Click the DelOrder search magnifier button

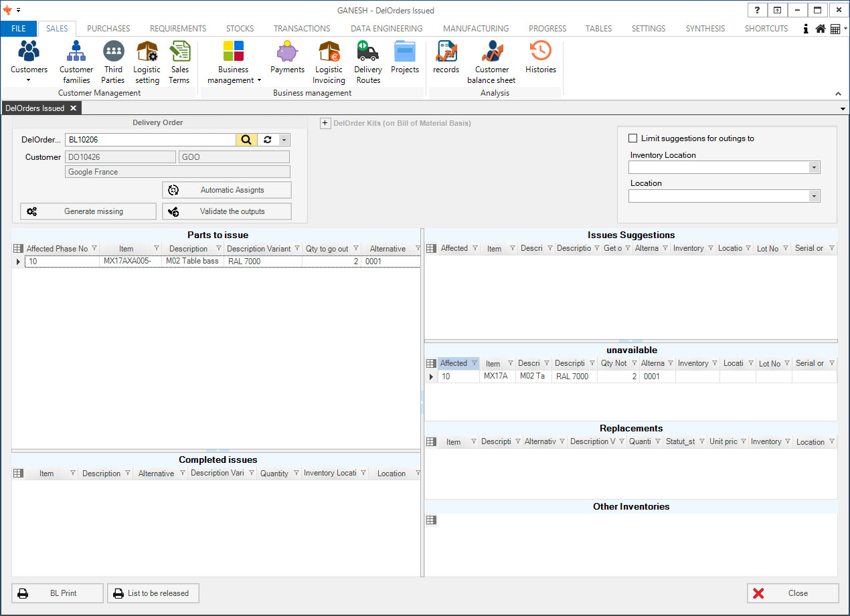coord(246,140)
